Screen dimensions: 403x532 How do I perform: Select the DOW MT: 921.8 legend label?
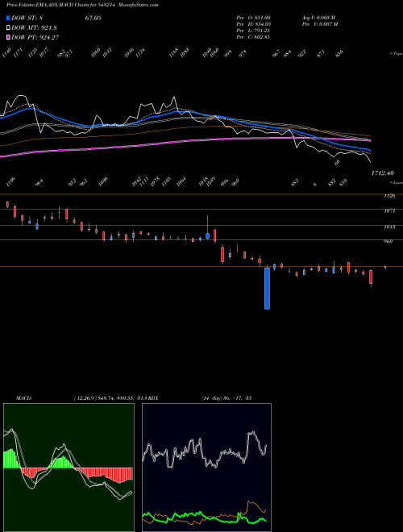point(34,28)
